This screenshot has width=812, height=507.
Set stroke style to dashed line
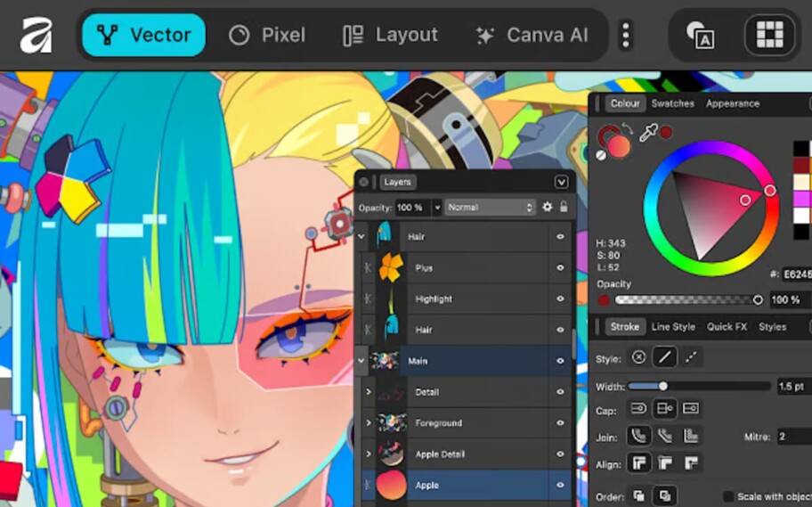[x=691, y=357]
